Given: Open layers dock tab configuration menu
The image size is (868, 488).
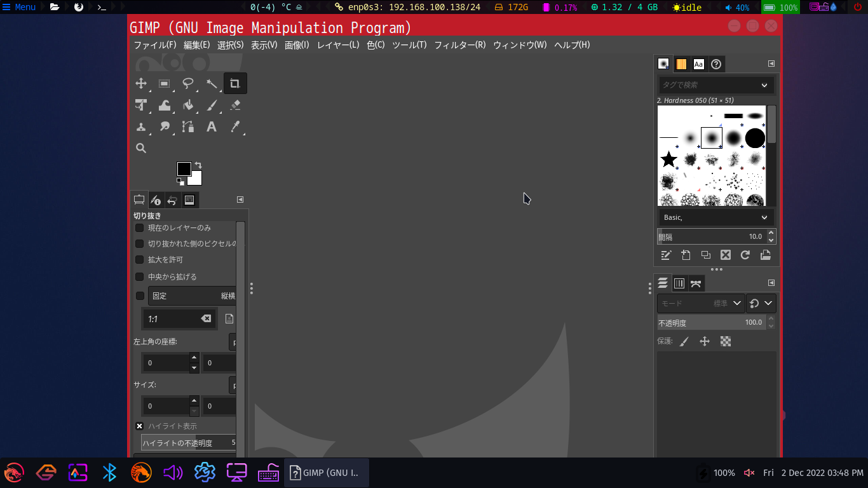Looking at the screenshot, I should tap(771, 283).
